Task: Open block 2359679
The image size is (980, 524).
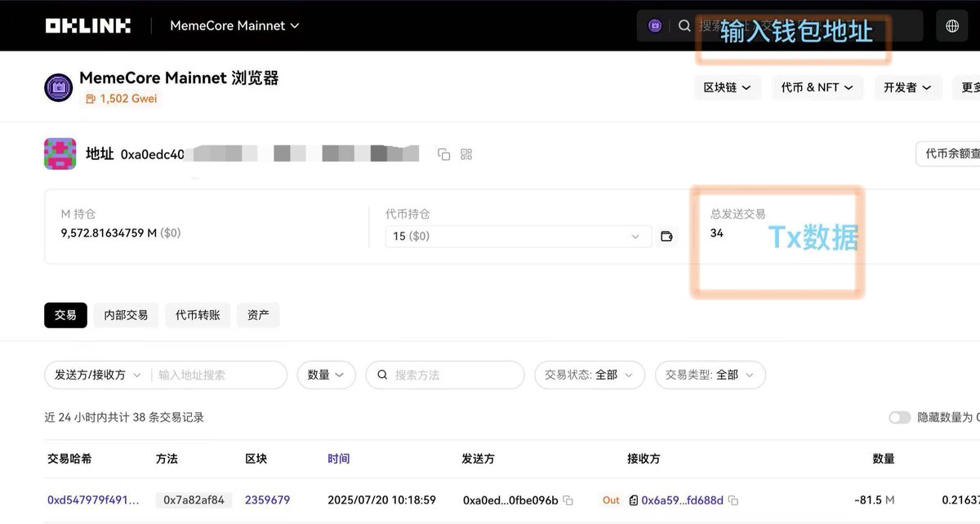Action: 267,500
